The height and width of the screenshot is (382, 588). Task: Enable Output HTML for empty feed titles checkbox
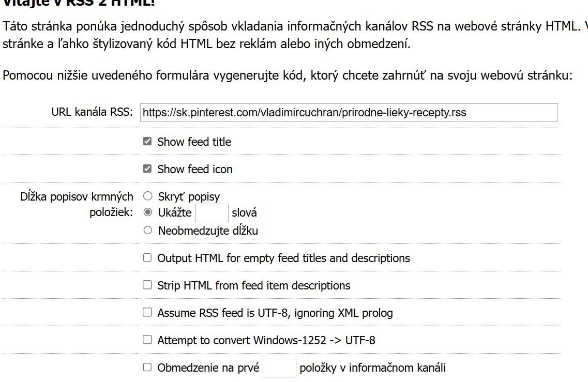[x=147, y=257]
